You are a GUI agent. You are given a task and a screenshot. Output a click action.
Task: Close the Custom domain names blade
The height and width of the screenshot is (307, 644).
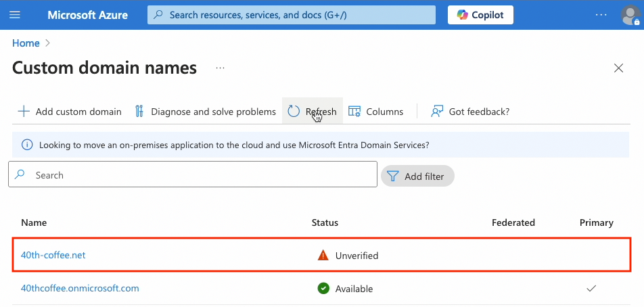618,68
